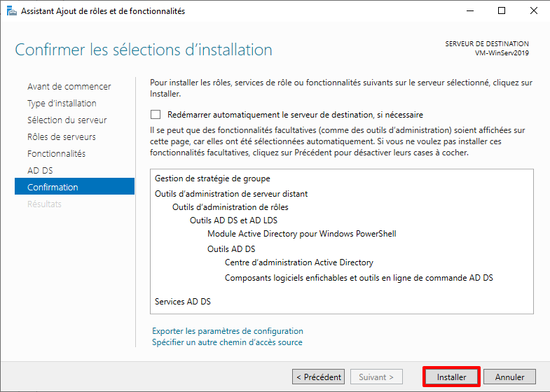Click the Installer button
Viewport: 550px width, 392px height.
[451, 377]
